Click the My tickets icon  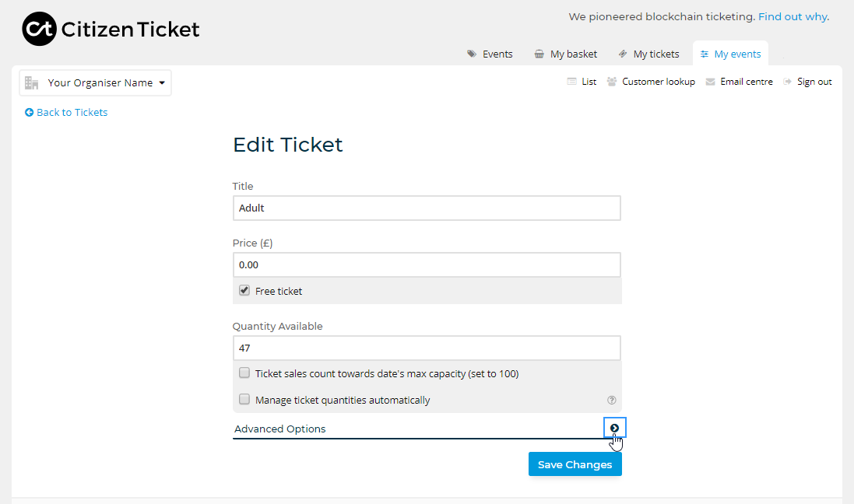(622, 54)
